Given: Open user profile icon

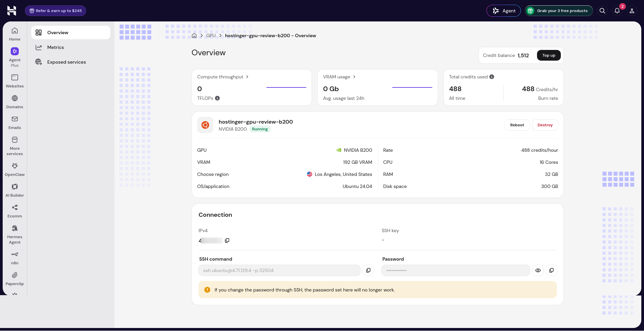Looking at the screenshot, I should tap(632, 11).
